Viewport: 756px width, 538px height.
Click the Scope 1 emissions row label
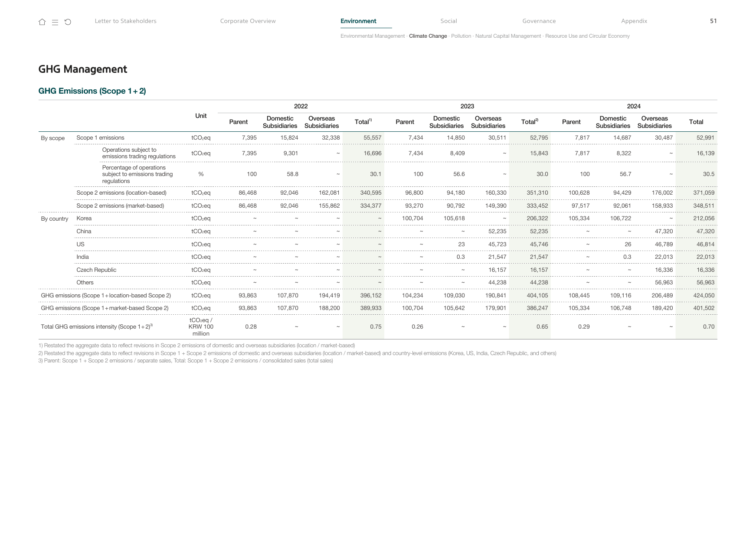(x=100, y=138)
